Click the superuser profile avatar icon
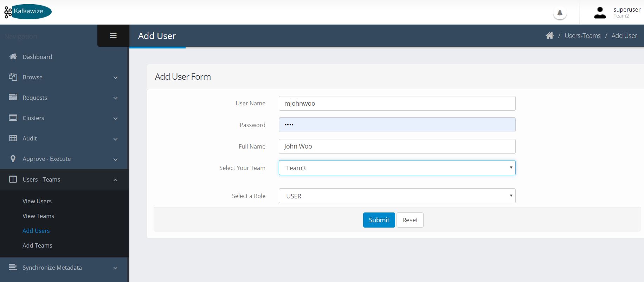This screenshot has width=644, height=282. coord(600,13)
